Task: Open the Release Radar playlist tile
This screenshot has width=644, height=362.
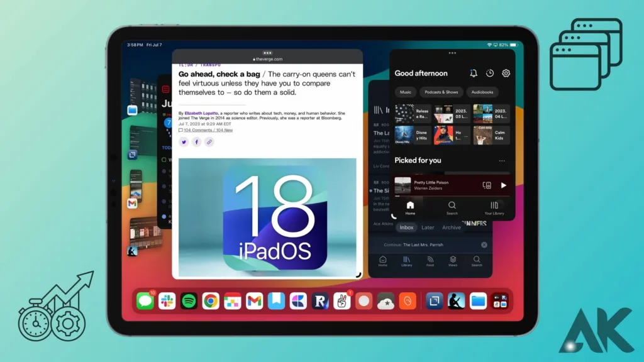Action: 413,114
